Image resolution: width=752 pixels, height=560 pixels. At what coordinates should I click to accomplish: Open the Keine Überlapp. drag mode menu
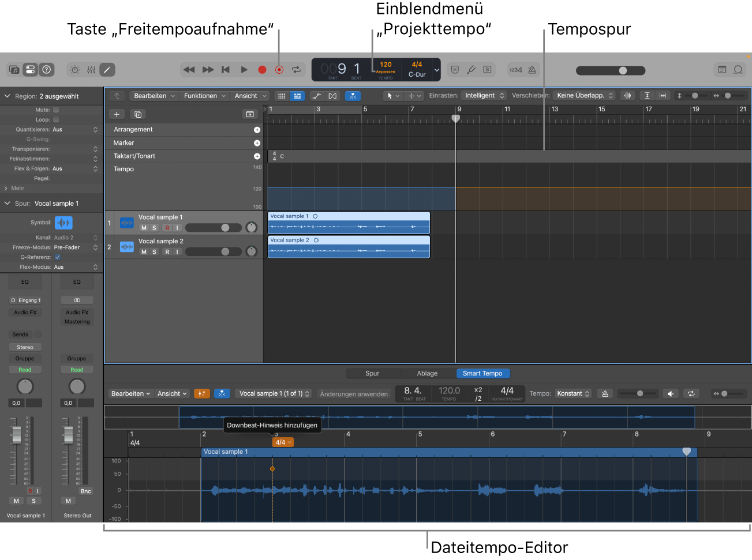point(585,96)
